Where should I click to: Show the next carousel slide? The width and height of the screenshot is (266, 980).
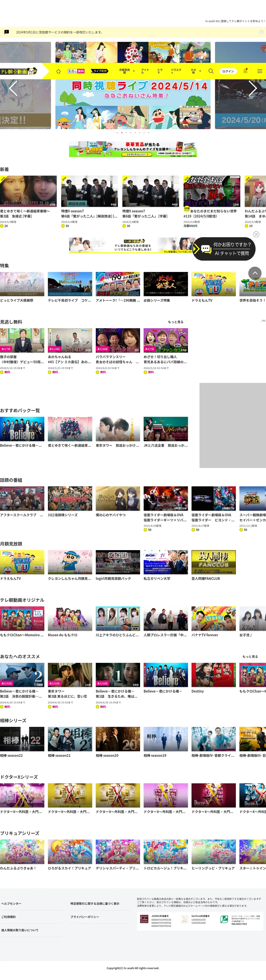click(x=253, y=88)
